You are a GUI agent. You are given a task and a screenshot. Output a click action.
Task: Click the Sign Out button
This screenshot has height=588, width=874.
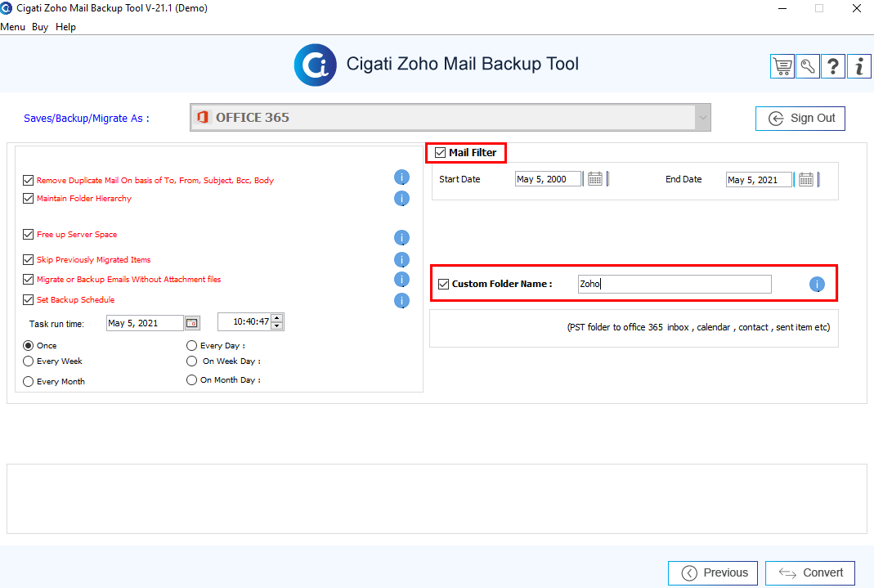pos(800,118)
